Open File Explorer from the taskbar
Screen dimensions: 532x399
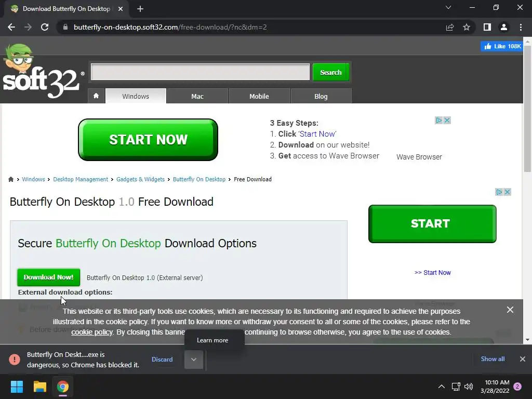coord(39,387)
